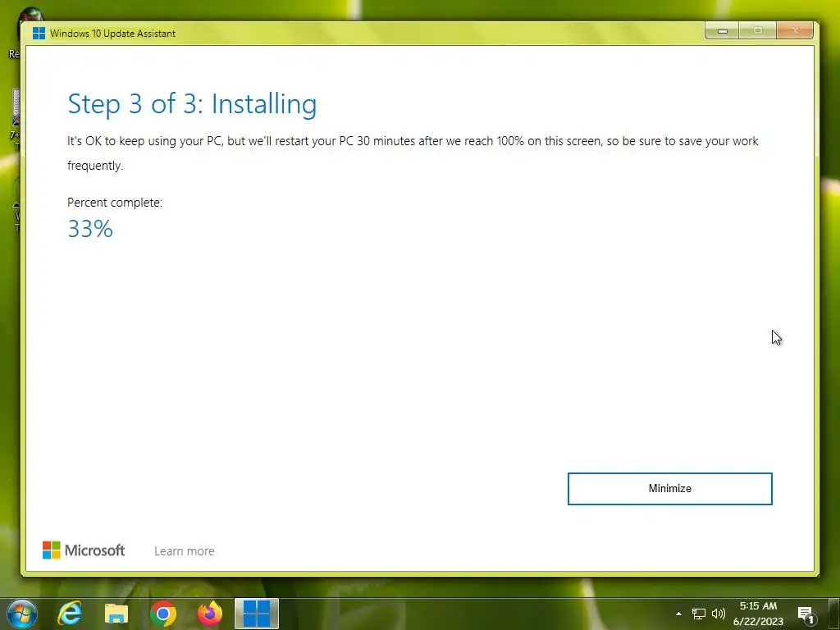
Task: Open the notification message tray icon
Action: coord(806,614)
